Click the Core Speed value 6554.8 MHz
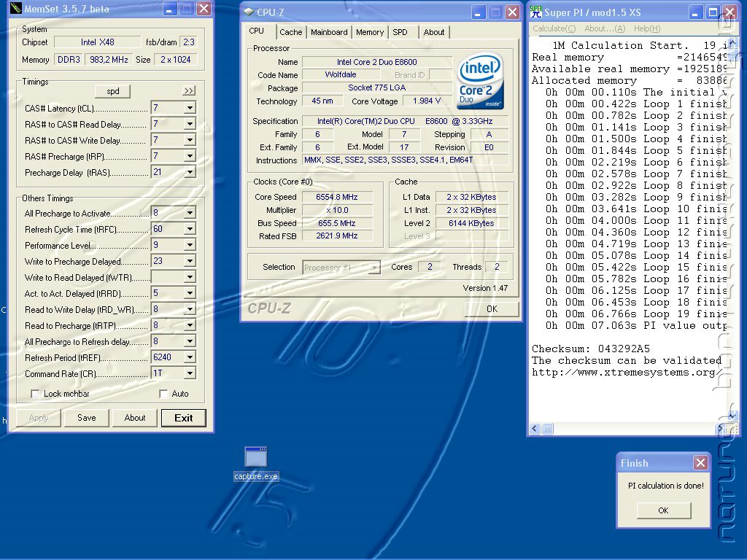This screenshot has width=747, height=560. click(x=337, y=197)
